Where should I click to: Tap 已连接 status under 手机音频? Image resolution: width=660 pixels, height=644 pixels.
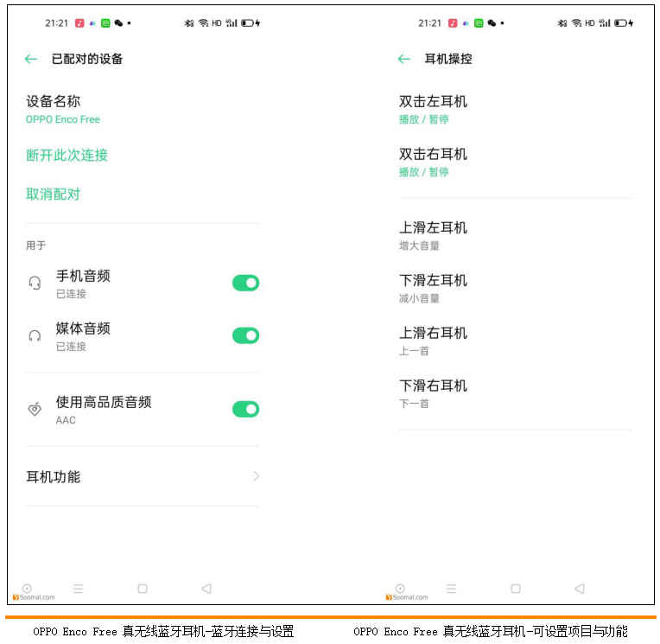tap(71, 294)
